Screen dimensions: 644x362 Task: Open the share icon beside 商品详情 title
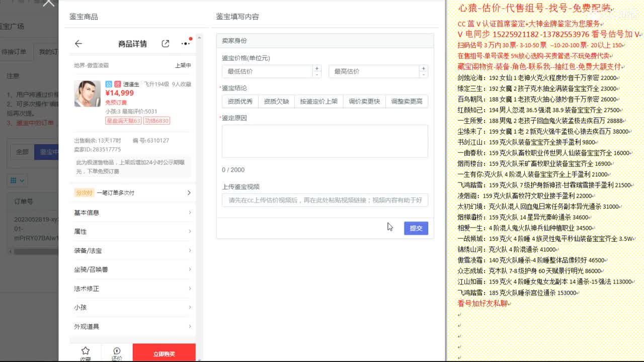point(165,43)
